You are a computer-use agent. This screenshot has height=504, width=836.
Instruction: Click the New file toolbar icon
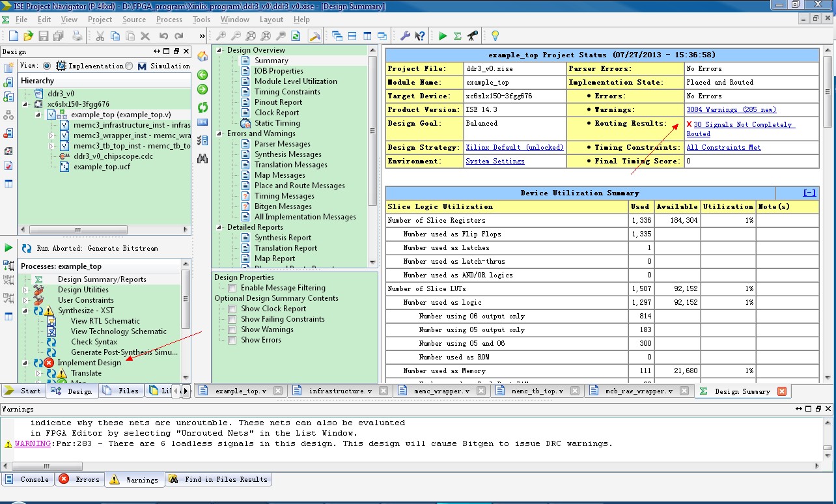coord(14,36)
